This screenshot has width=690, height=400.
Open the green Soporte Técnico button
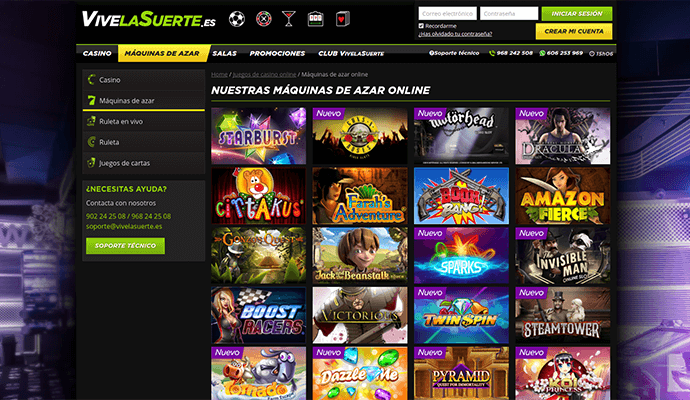(125, 246)
